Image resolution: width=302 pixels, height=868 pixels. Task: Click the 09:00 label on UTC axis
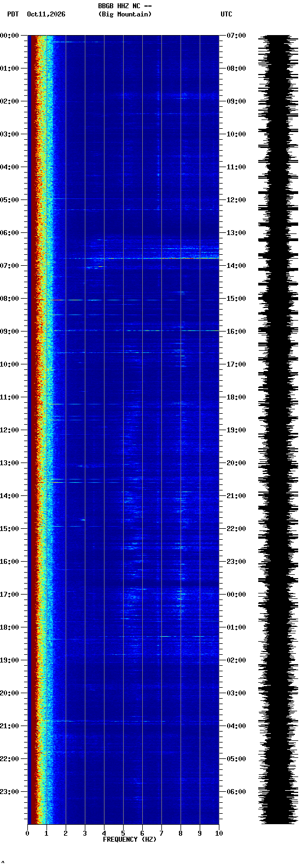tap(236, 101)
